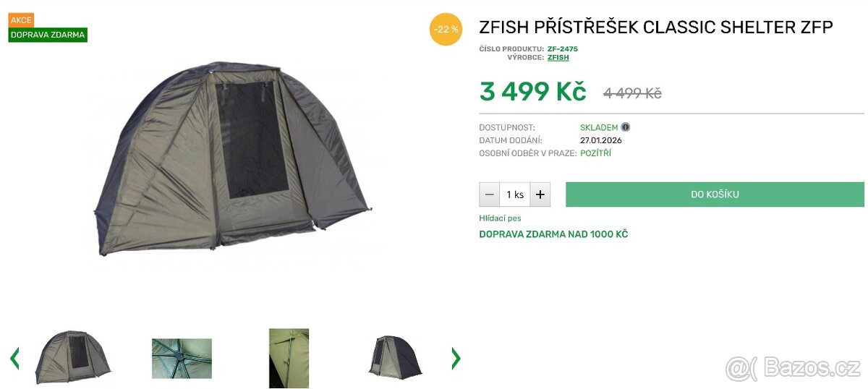
Task: Click the quantity field showing 1 ks
Action: coord(515,194)
